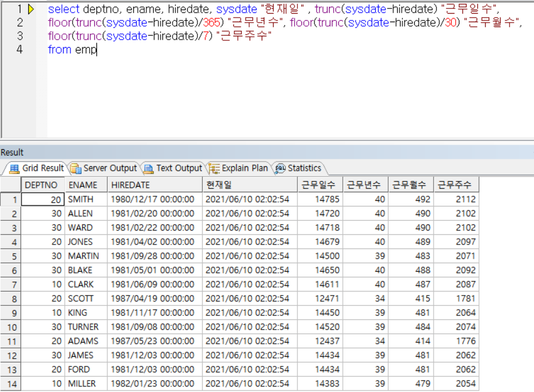534x392 pixels.
Task: Click the MILLER name cell
Action: 86,384
